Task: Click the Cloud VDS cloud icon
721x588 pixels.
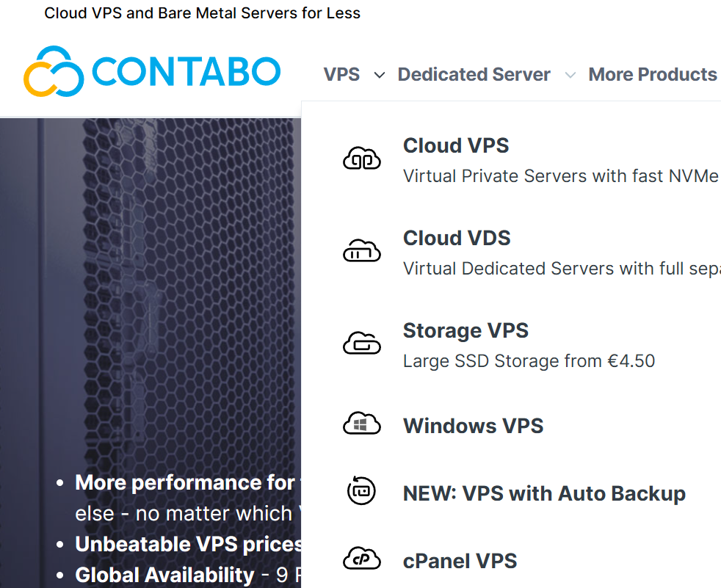Action: click(362, 250)
